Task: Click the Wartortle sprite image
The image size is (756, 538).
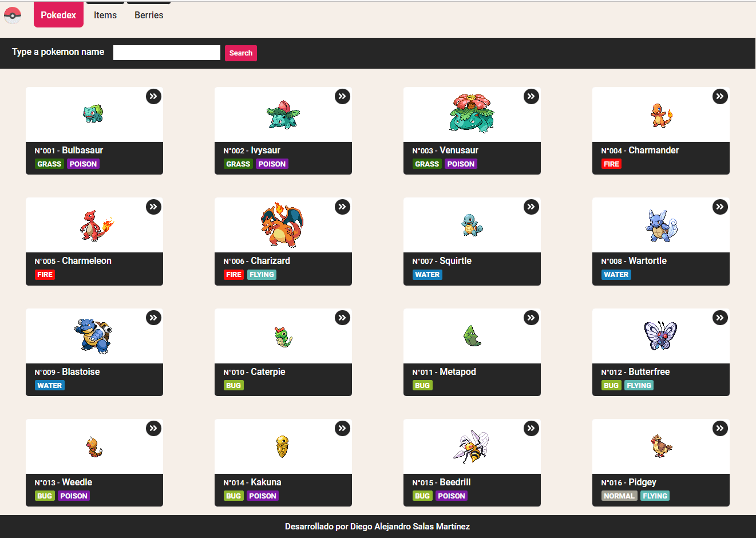Action: click(x=661, y=226)
